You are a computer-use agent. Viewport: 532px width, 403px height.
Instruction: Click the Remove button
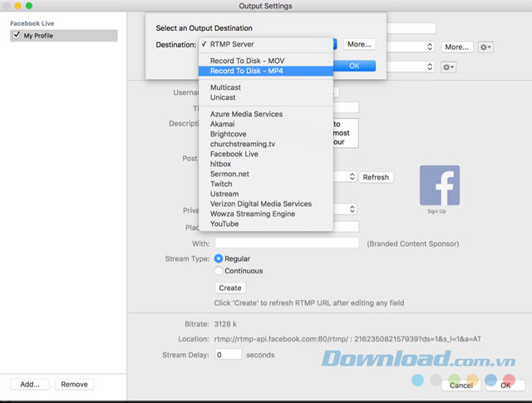click(74, 385)
